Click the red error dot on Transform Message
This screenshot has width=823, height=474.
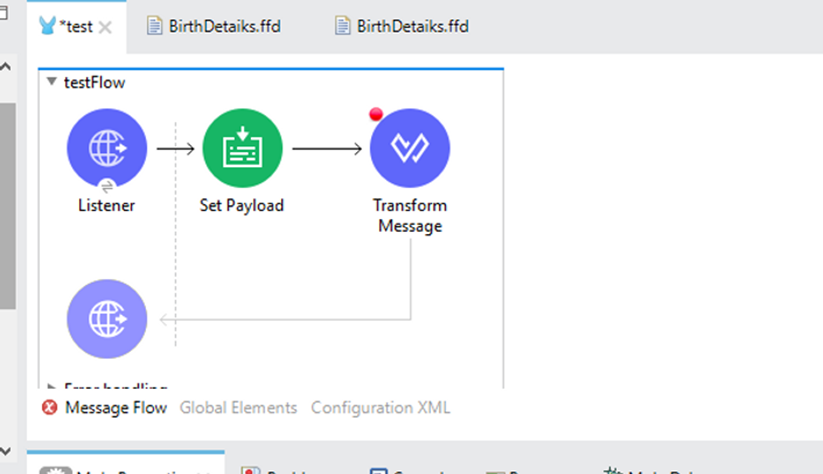(376, 114)
